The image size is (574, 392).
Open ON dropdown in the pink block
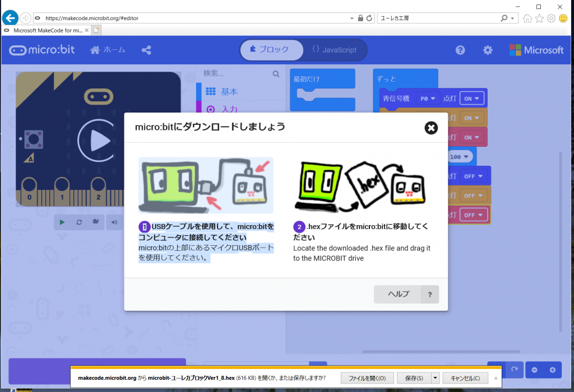pos(472,138)
